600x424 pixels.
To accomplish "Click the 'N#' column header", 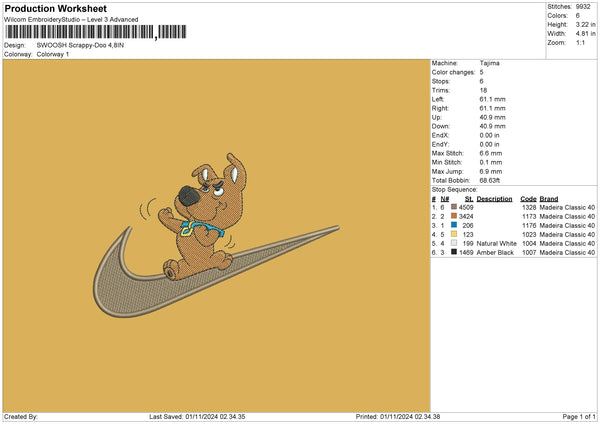I will (445, 199).
